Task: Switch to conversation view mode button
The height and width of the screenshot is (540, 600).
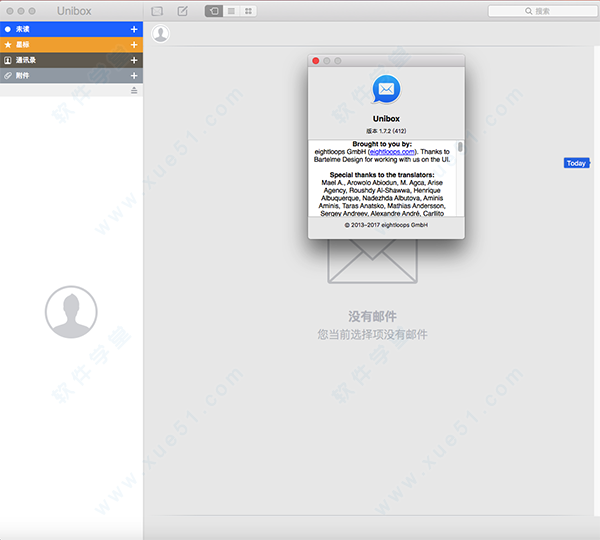Action: click(214, 11)
